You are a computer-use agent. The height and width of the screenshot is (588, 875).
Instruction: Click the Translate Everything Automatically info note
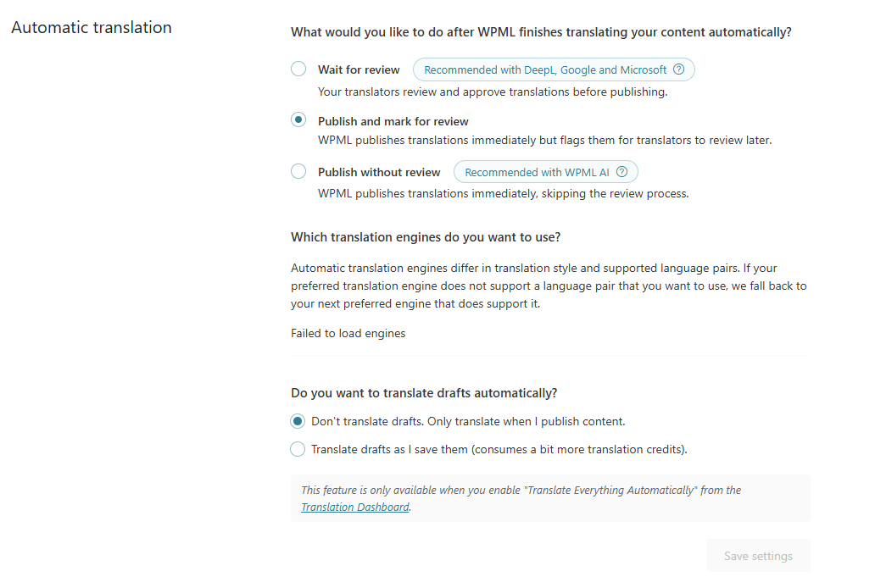pos(521,491)
